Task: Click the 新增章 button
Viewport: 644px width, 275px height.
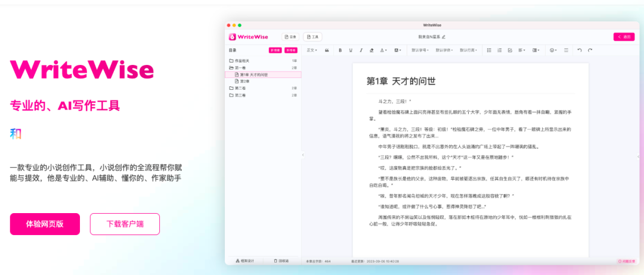Action: click(x=275, y=51)
